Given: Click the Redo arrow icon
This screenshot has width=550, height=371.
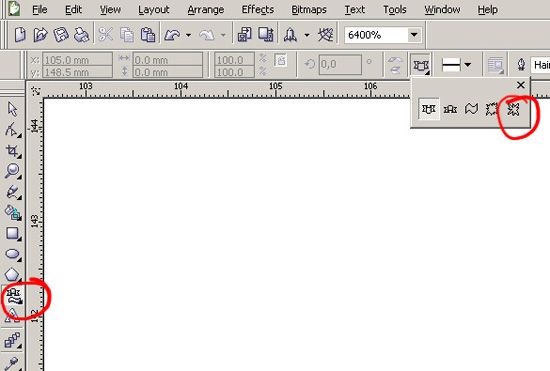Looking at the screenshot, I should point(207,35).
